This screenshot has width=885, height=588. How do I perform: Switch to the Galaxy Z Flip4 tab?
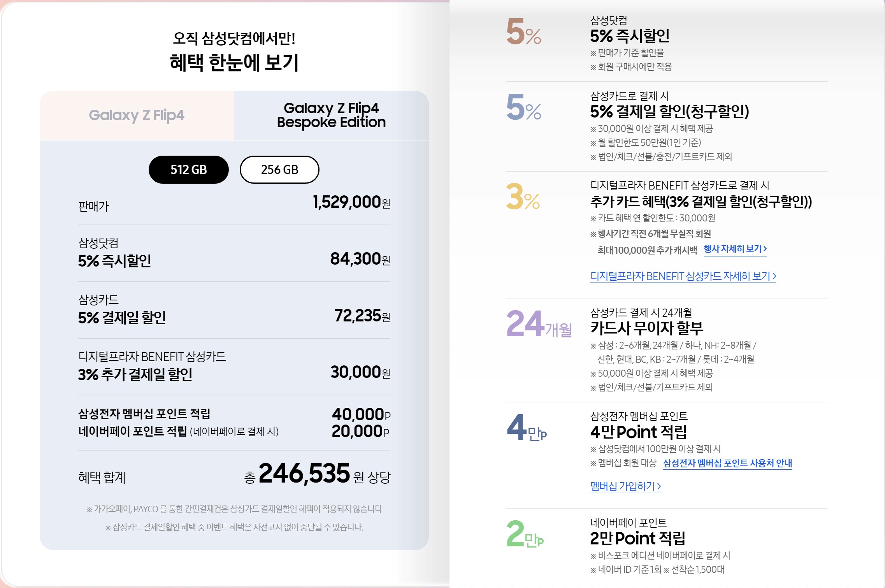coord(137,116)
